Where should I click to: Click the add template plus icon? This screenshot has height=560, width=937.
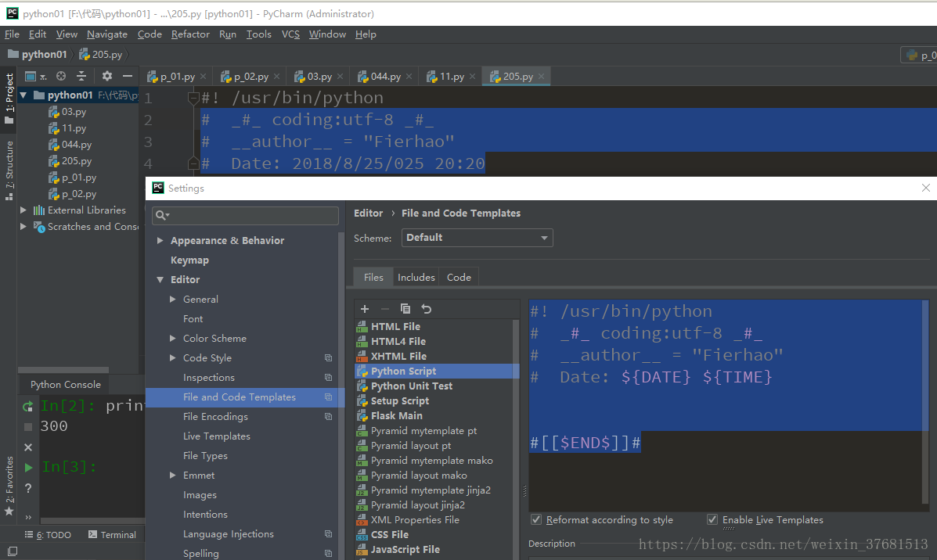365,309
